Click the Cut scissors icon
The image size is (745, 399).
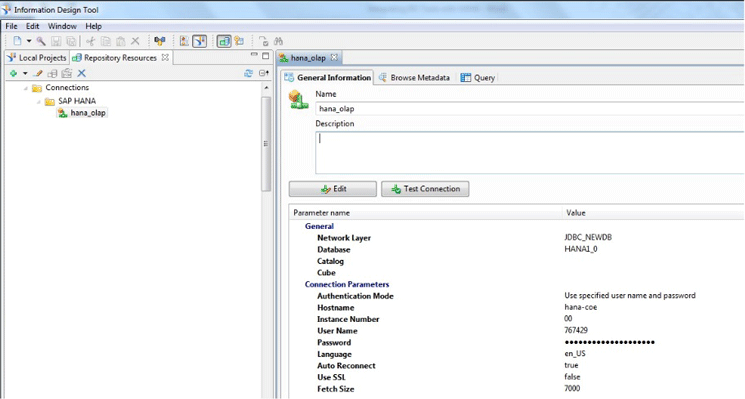click(x=90, y=41)
